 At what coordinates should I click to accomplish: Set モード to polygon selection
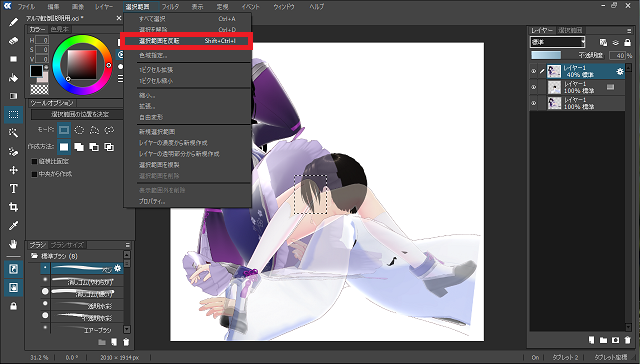coord(94,130)
